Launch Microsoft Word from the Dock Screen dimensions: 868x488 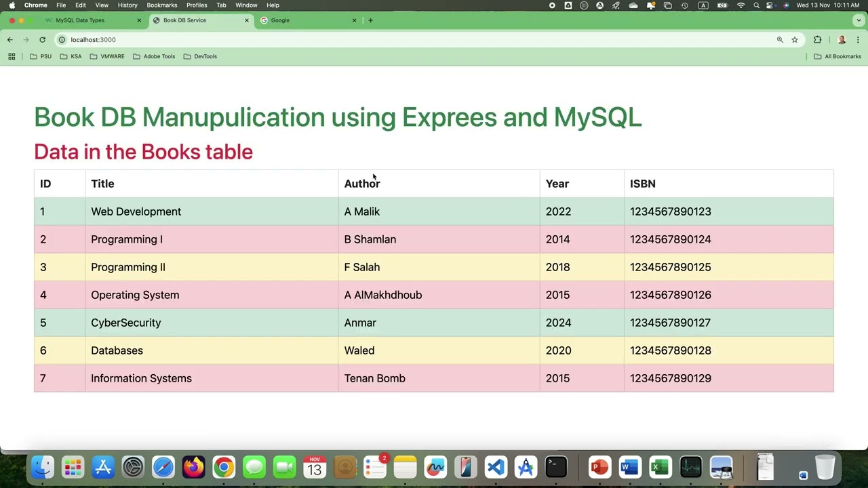point(630,467)
